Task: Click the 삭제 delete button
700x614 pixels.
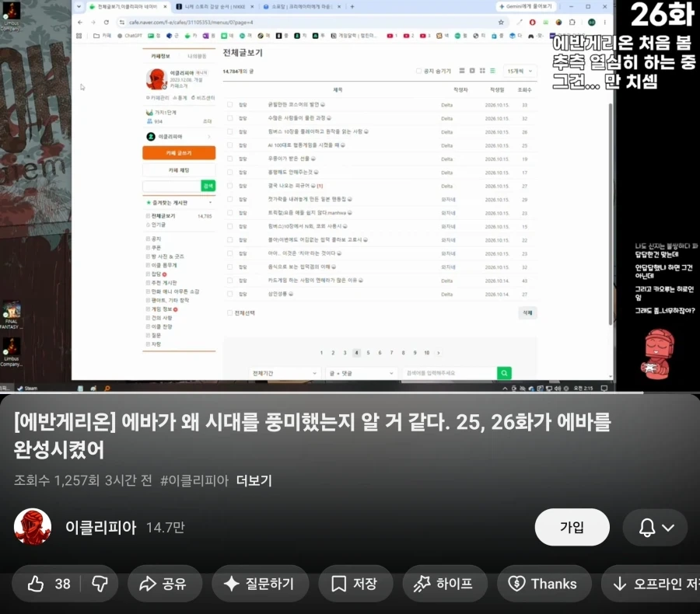Action: [527, 312]
